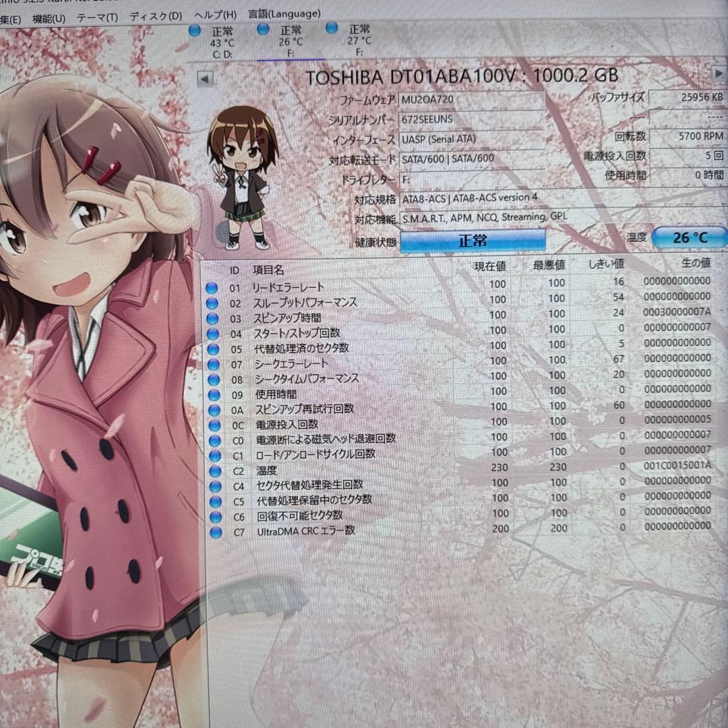This screenshot has width=728, height=728.
Task: Click the blue health icon above 43 °C
Action: tap(195, 31)
